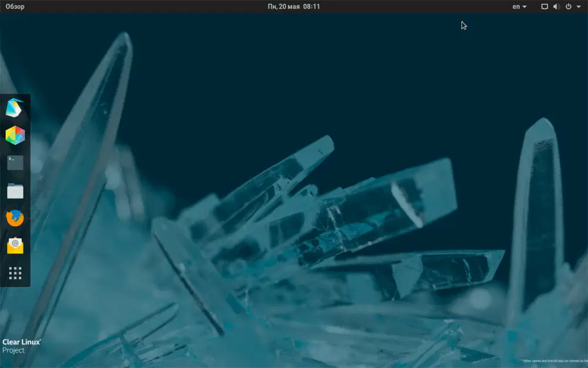The width and height of the screenshot is (588, 368).
Task: Open the Files manager from the dock
Action: point(15,191)
